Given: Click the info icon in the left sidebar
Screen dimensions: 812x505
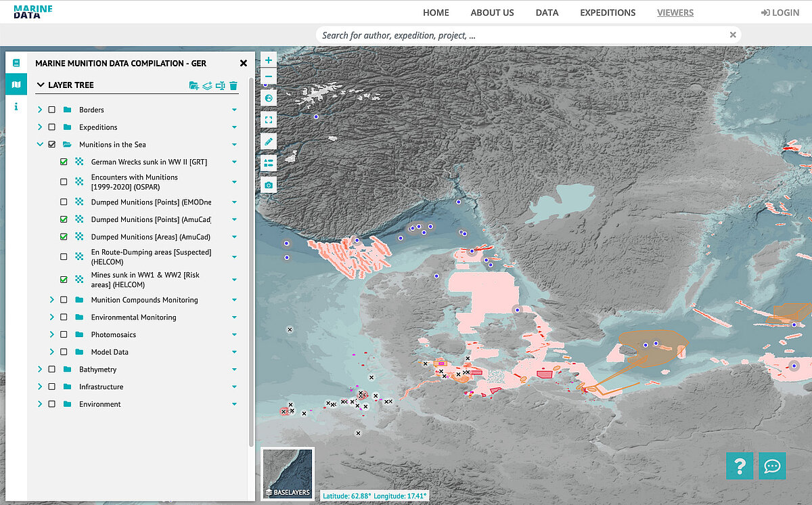Looking at the screenshot, I should [x=16, y=105].
